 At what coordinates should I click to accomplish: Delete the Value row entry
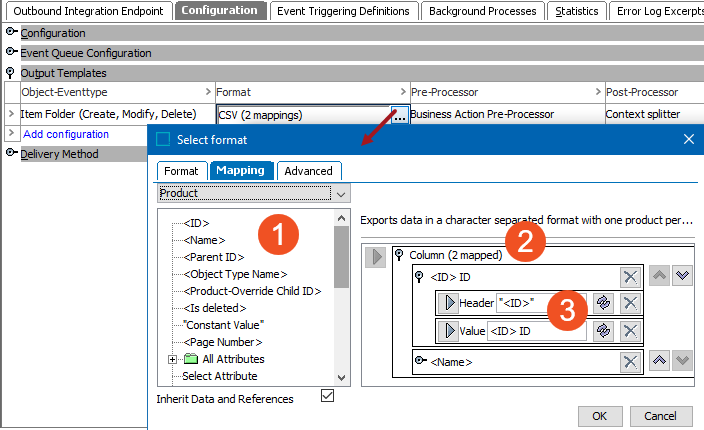tap(630, 331)
